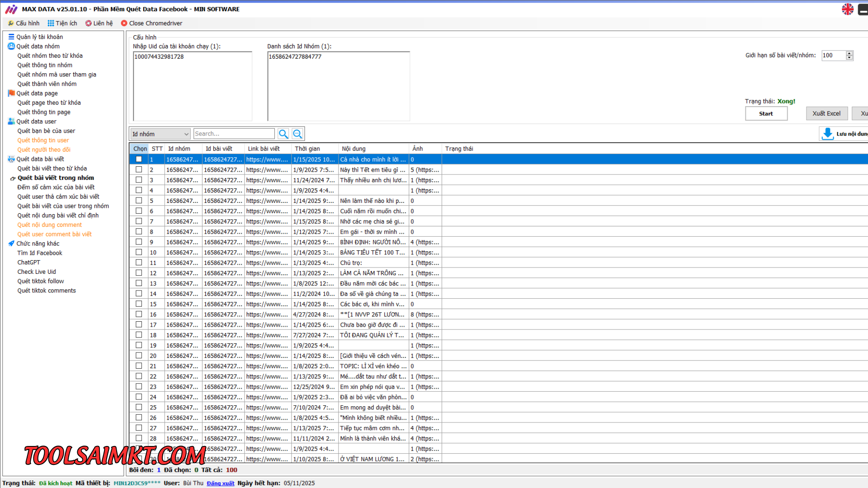Click the Xuất Excel button

coord(826,113)
